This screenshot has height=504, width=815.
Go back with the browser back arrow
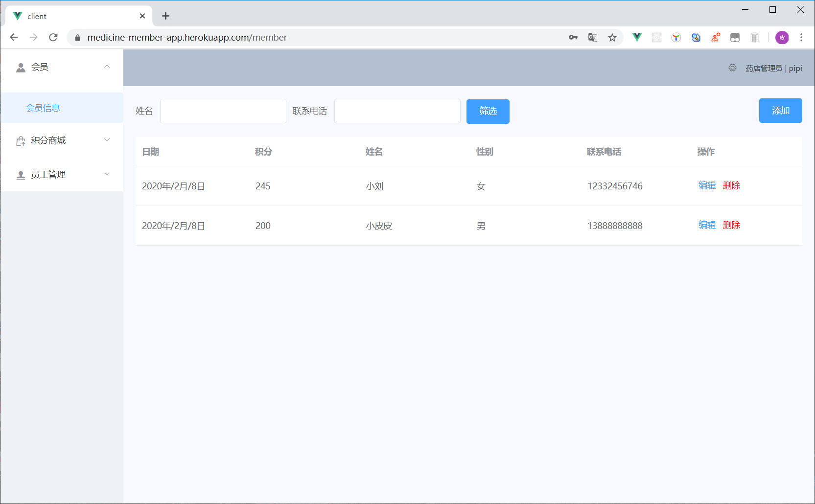point(14,37)
